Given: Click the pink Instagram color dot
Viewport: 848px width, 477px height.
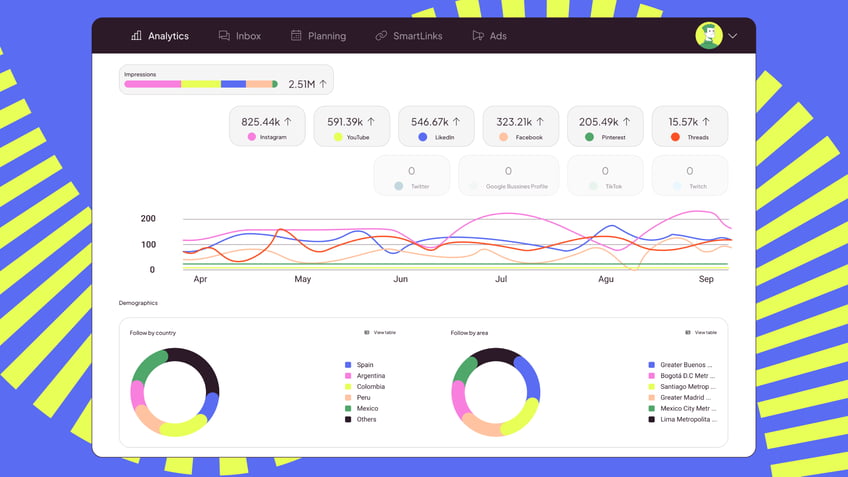Looking at the screenshot, I should [x=251, y=137].
